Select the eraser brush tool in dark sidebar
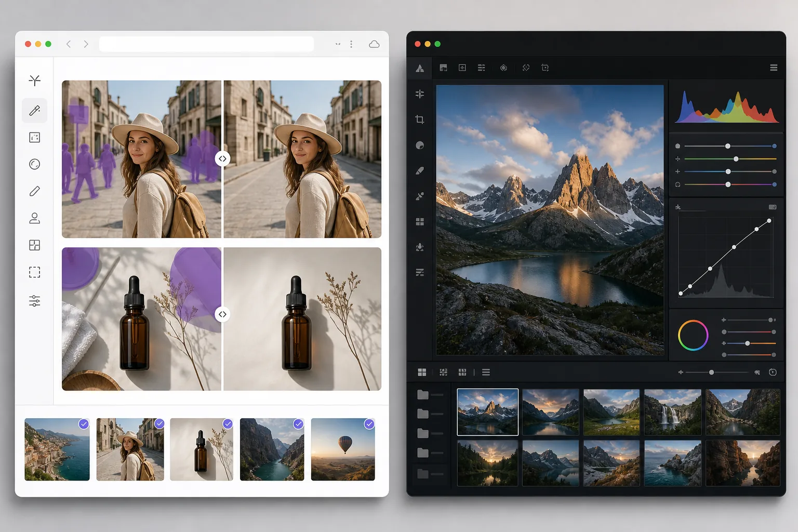Screen dimensions: 798x532 [420, 170]
